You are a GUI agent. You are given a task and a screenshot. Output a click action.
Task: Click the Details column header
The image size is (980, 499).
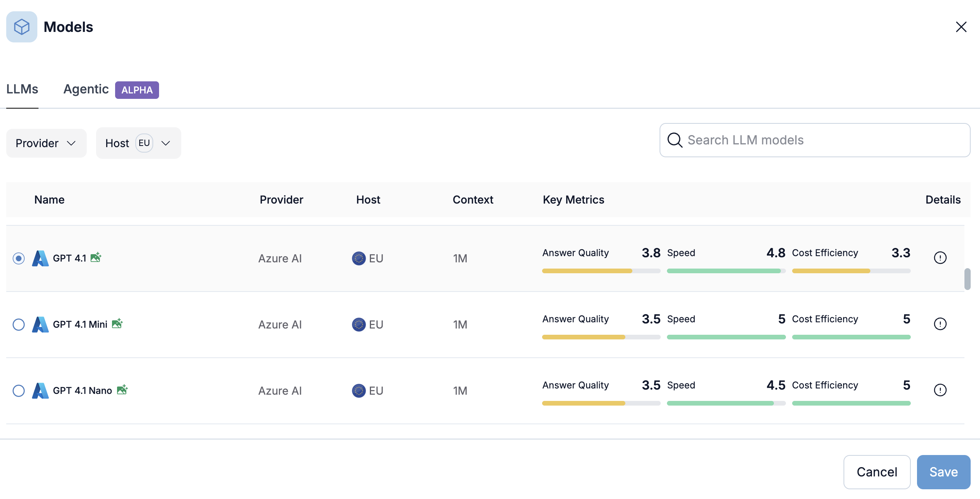pos(943,200)
